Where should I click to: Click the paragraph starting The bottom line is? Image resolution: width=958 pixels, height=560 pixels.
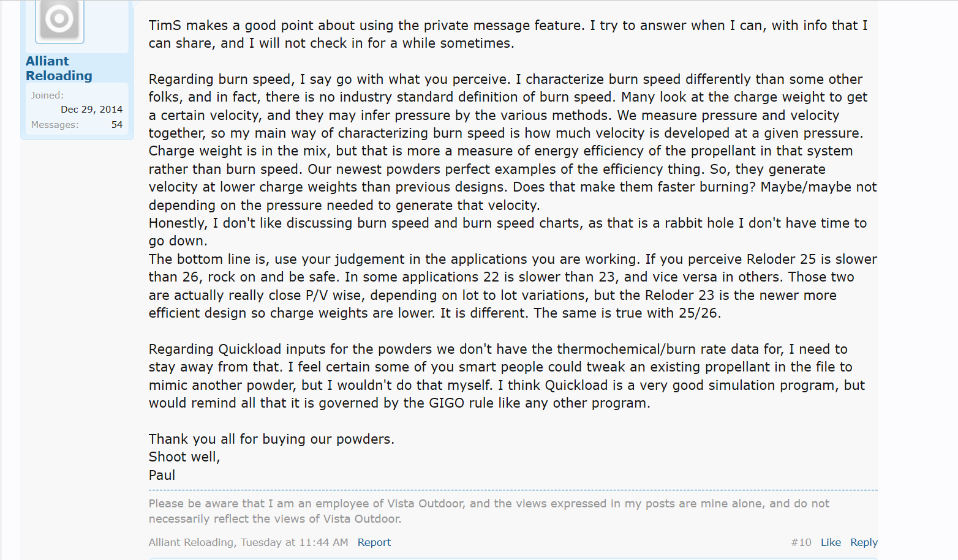(x=512, y=286)
